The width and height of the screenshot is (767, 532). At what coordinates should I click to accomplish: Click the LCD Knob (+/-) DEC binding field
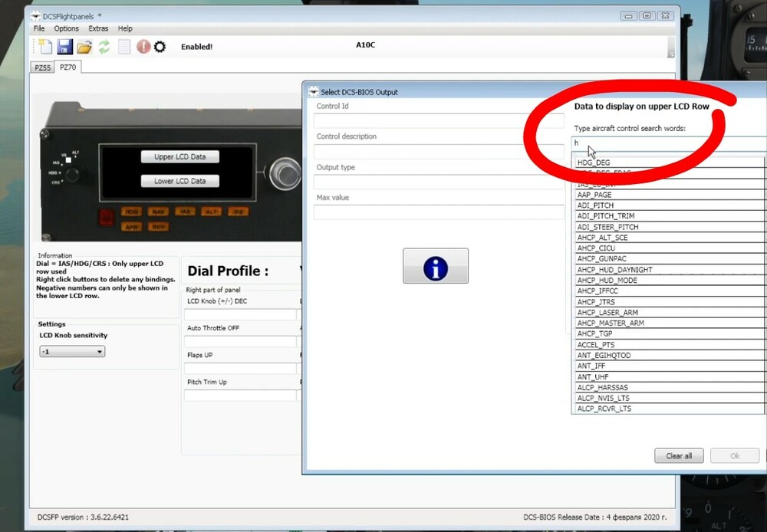240,314
